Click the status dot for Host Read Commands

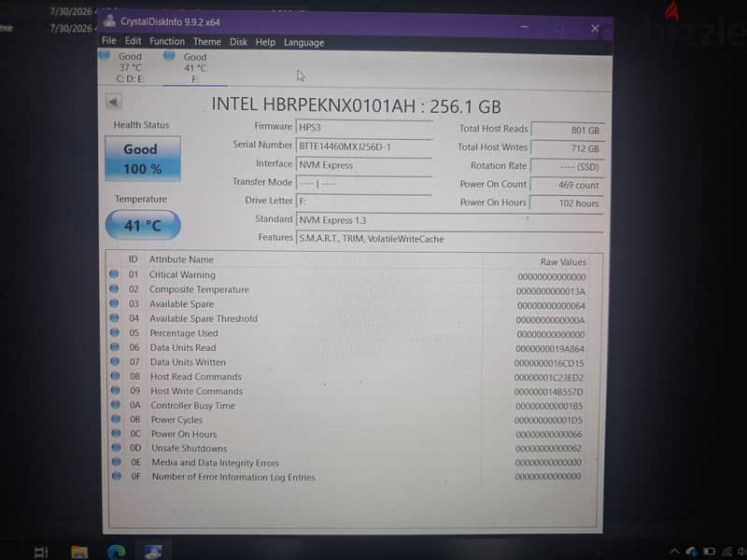coord(115,376)
